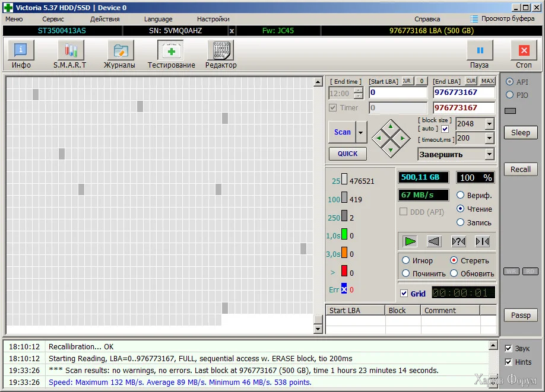This screenshot has width=545, height=392.
Task: Click into the Start LBA input field
Action: [398, 93]
